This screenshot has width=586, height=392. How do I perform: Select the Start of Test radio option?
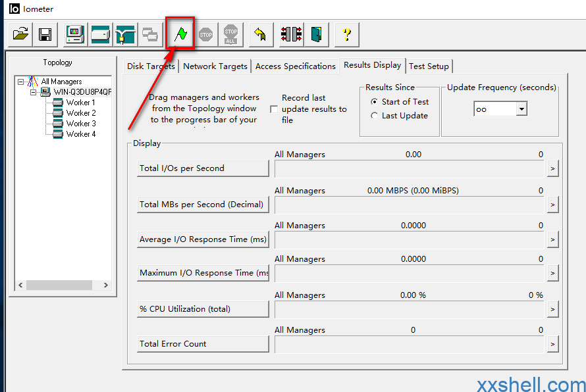click(375, 102)
